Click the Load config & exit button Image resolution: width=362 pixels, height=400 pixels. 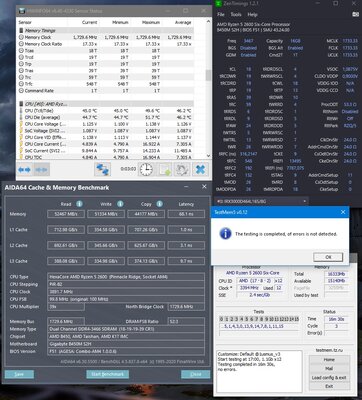point(329,378)
